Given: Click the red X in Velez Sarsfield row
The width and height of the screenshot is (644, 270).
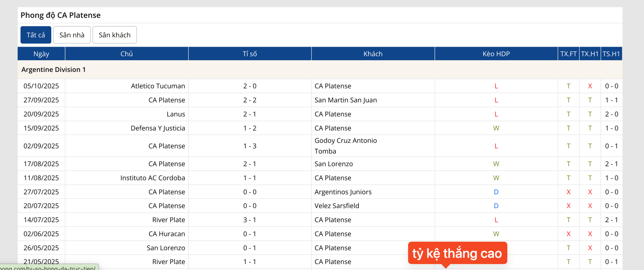Looking at the screenshot, I should (x=569, y=205).
